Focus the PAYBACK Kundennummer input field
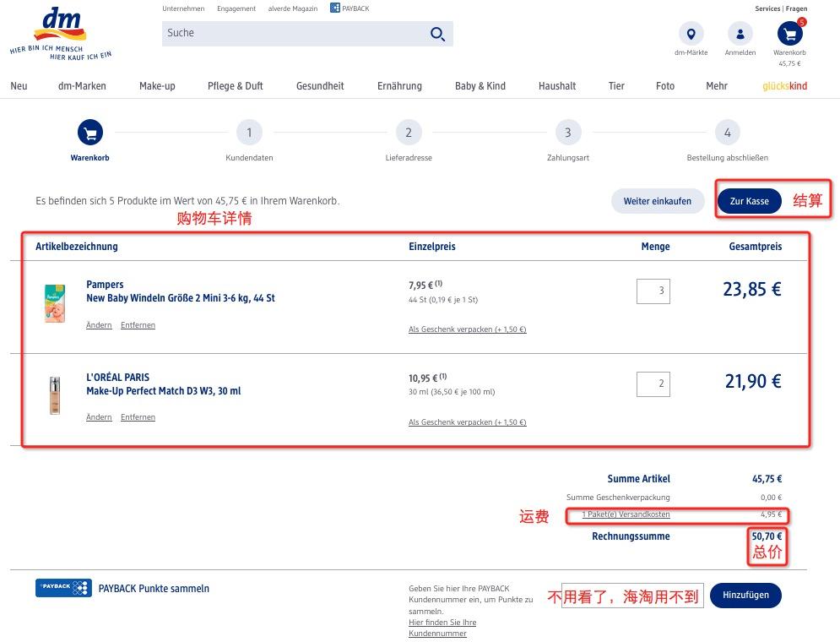The image size is (840, 642). click(632, 596)
